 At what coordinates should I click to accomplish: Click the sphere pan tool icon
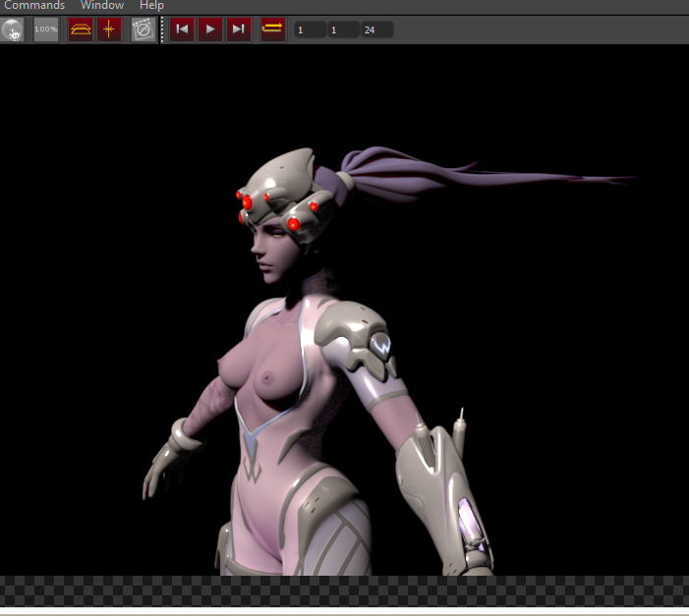(x=13, y=29)
